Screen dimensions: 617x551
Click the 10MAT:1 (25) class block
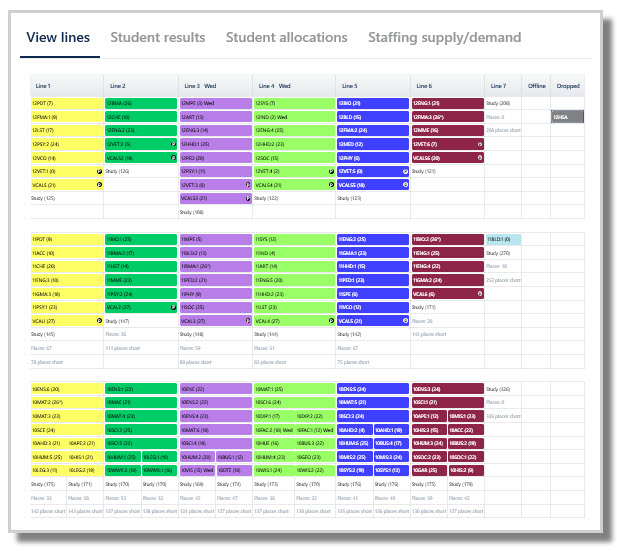pos(294,389)
